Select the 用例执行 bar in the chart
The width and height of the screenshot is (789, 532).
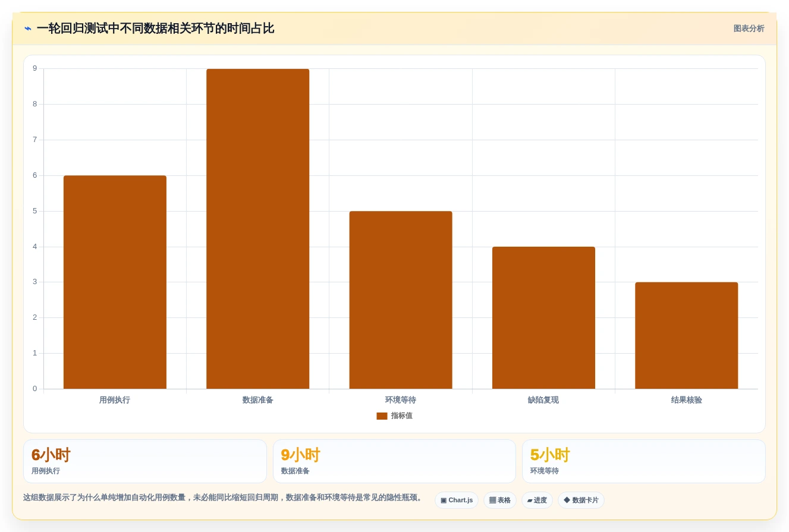click(115, 282)
